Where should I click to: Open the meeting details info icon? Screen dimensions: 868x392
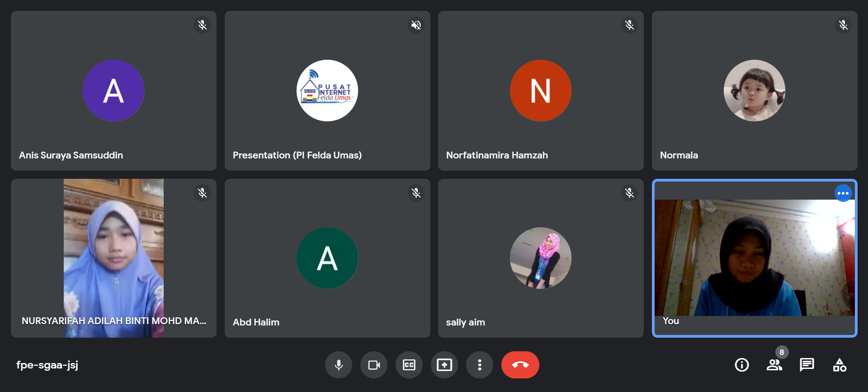(x=741, y=365)
